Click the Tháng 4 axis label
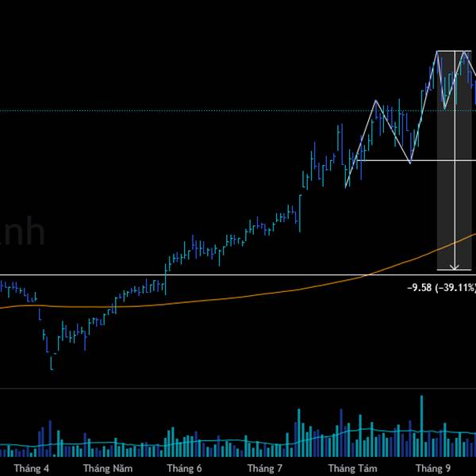The height and width of the screenshot is (476, 476). coord(31,468)
